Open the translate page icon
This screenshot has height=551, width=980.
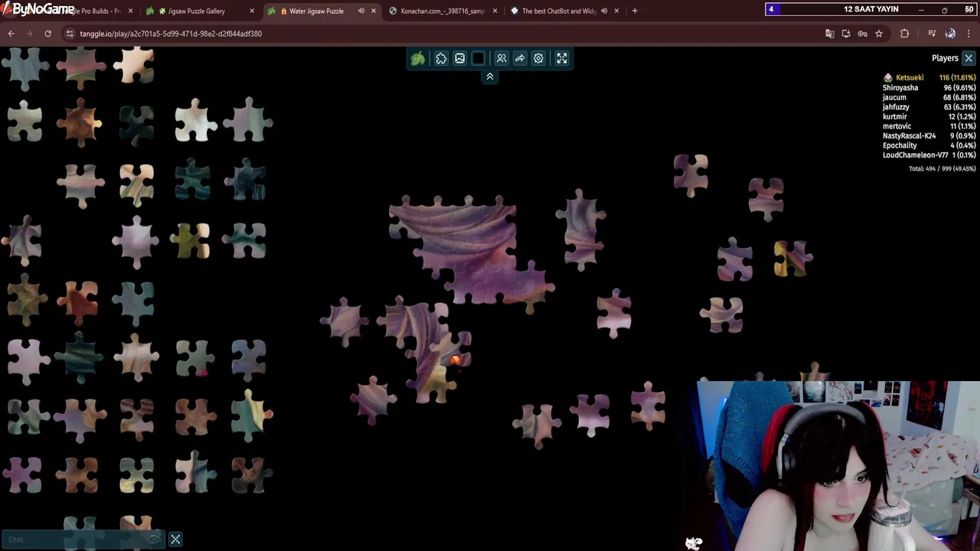pos(829,34)
